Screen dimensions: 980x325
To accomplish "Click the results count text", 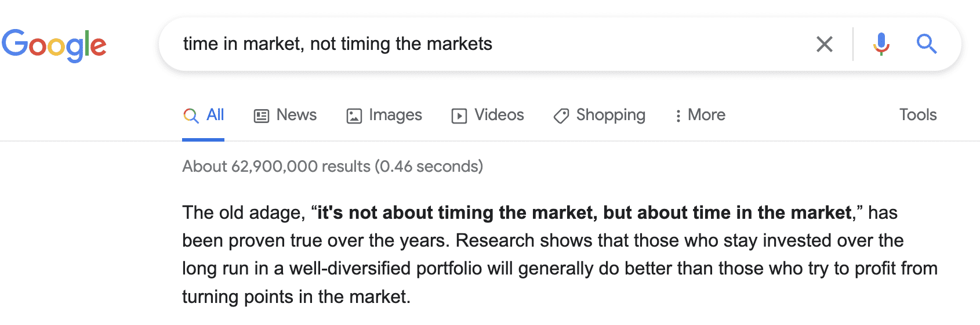I will (x=332, y=167).
